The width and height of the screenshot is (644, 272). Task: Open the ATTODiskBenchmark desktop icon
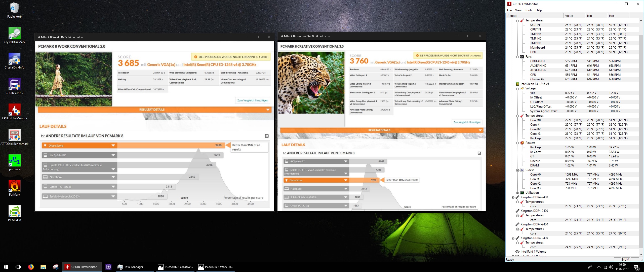coord(14,135)
